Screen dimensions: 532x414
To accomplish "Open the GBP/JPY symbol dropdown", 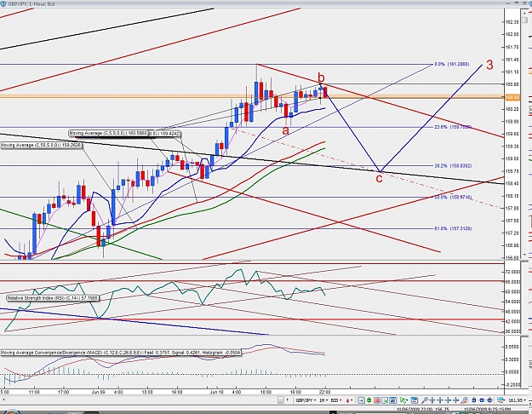I will click(306, 400).
